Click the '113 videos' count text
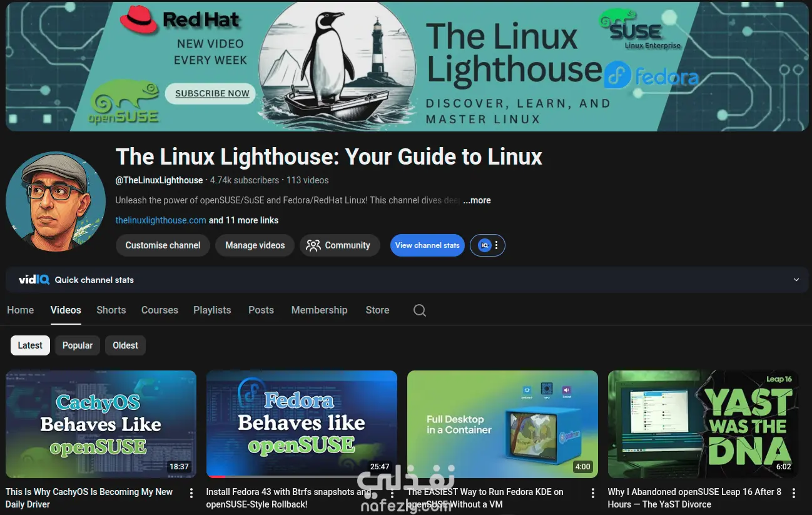 [x=308, y=180]
